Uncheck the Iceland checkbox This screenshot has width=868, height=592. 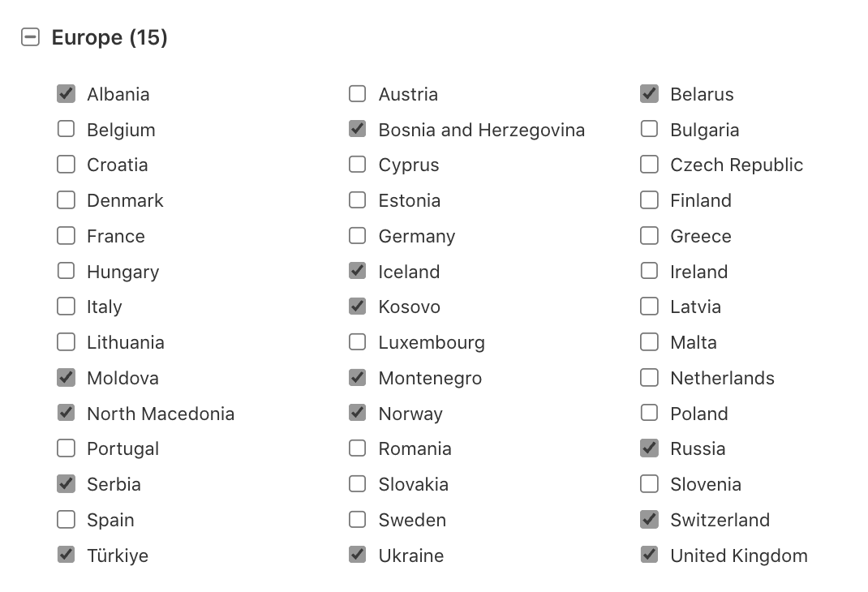(358, 272)
